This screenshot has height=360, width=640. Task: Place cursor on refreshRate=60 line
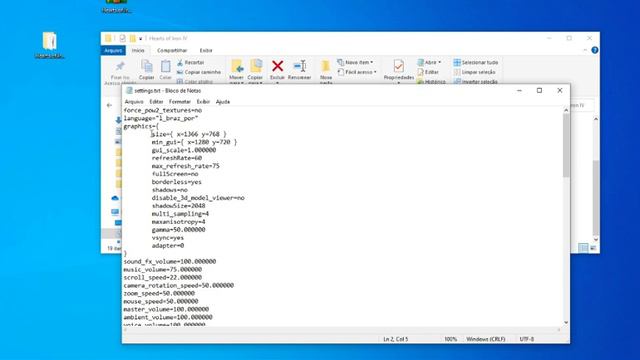point(177,158)
